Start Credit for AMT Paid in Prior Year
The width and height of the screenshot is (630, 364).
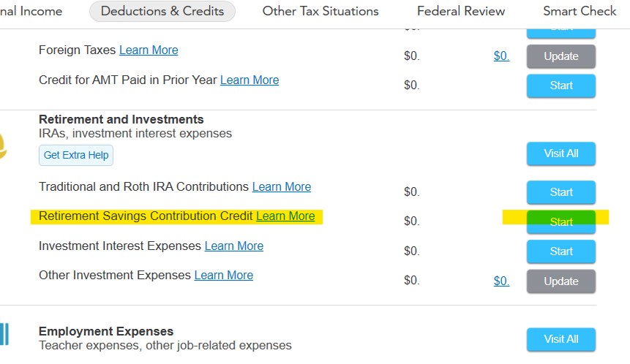tap(561, 86)
